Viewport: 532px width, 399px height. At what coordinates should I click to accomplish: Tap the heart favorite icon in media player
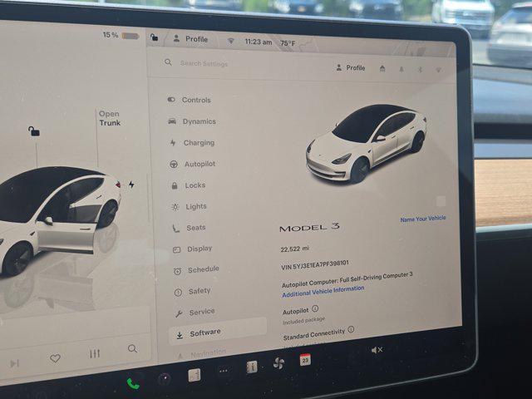coord(55,358)
